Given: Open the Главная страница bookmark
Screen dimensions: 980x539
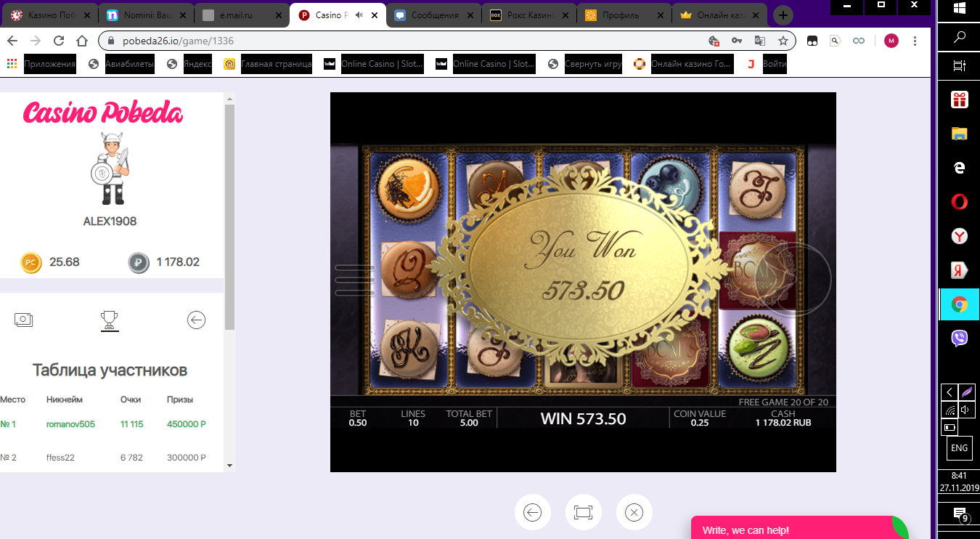Looking at the screenshot, I should tap(268, 64).
